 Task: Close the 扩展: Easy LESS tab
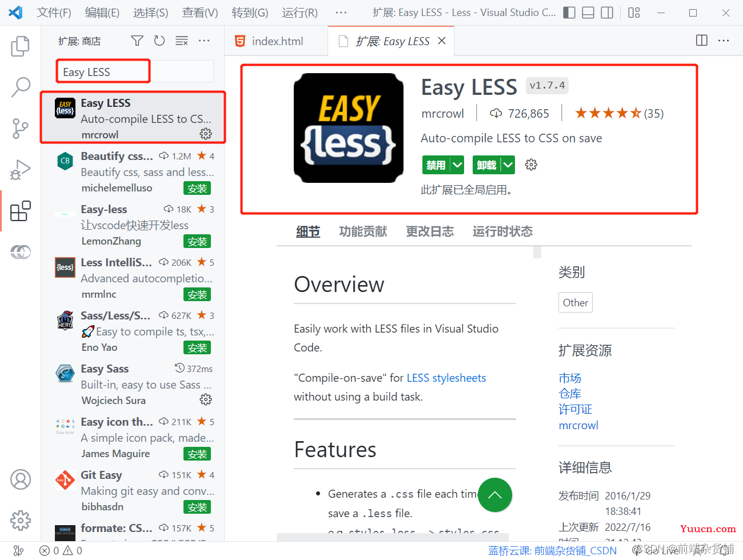click(x=442, y=41)
